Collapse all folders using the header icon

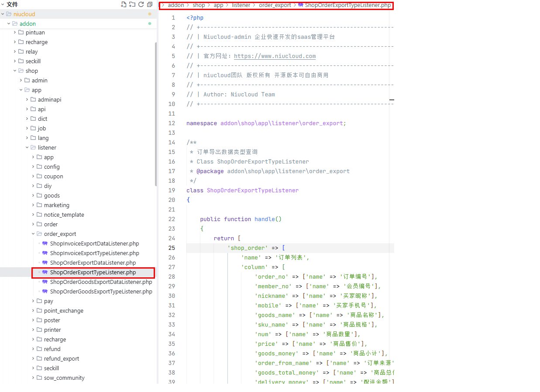click(x=150, y=4)
